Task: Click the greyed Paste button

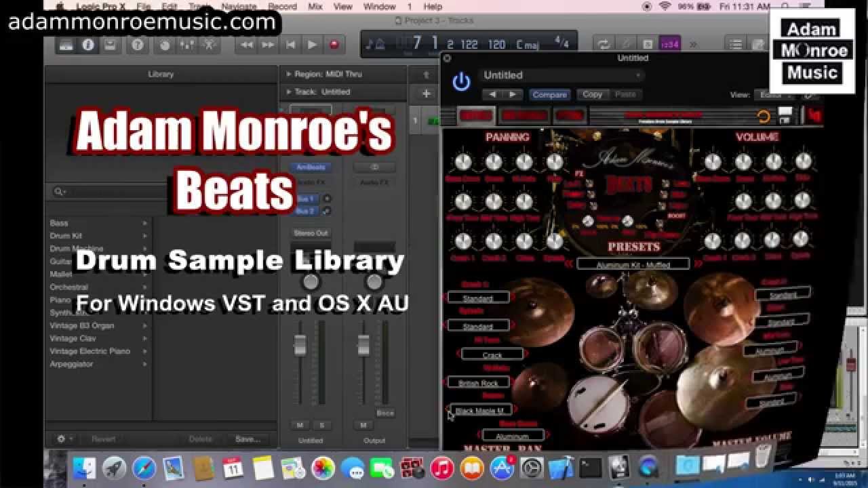Action: tap(625, 94)
